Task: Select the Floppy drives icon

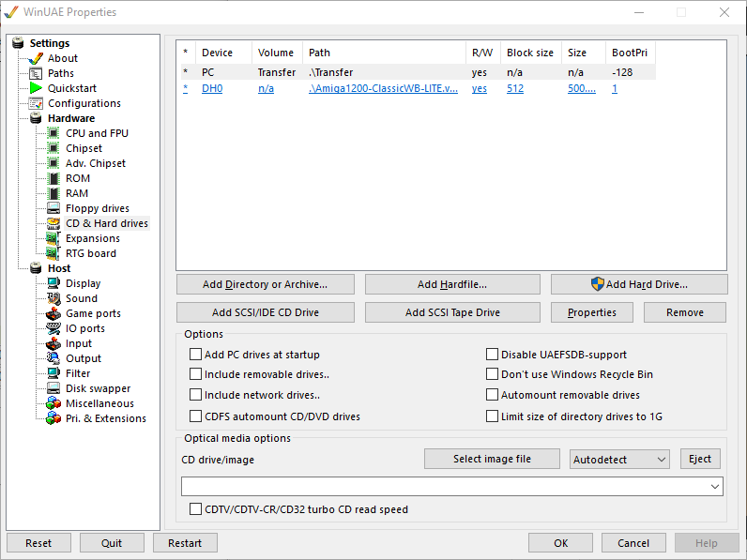Action: (x=53, y=208)
